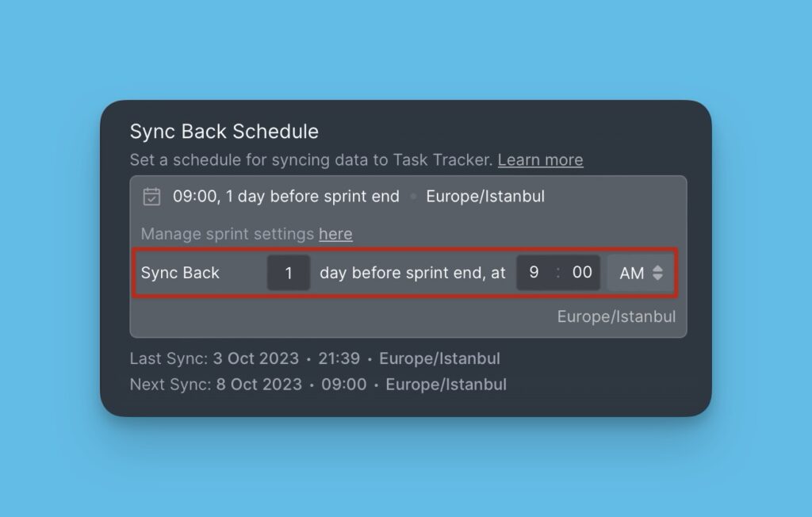The width and height of the screenshot is (812, 517).
Task: Click the Europe/Istanbul label below the time fields
Action: (616, 316)
